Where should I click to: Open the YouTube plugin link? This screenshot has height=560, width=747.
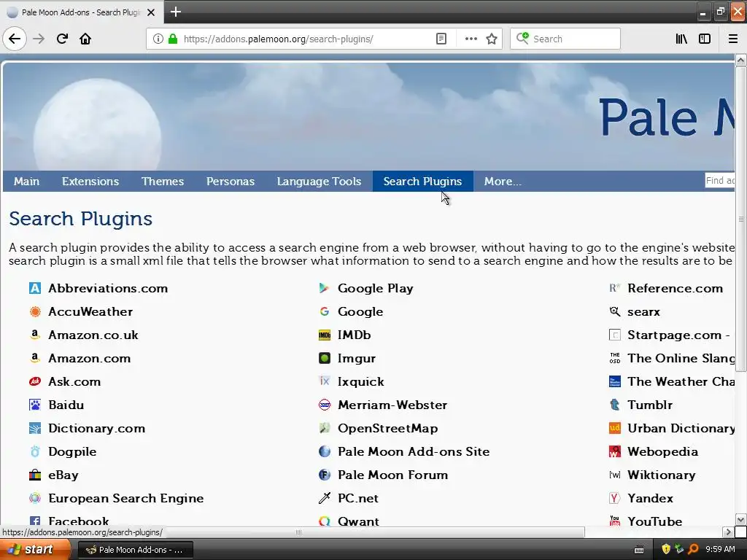click(654, 521)
